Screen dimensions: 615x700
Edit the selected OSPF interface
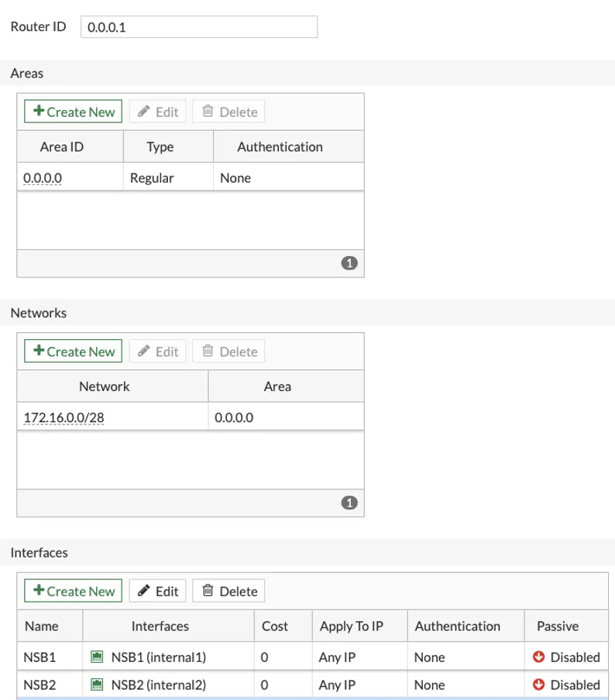pos(158,591)
